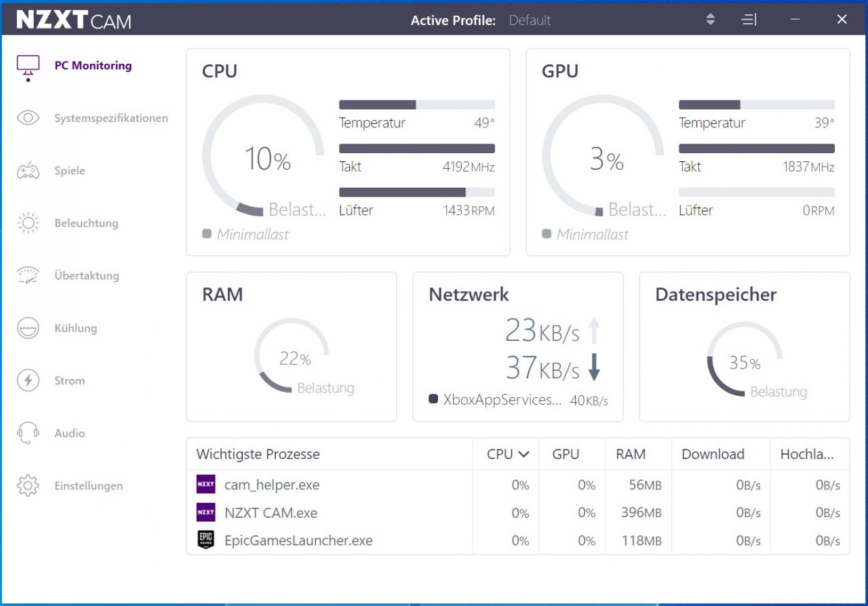Switch the active profile with the up/down arrows

[710, 20]
